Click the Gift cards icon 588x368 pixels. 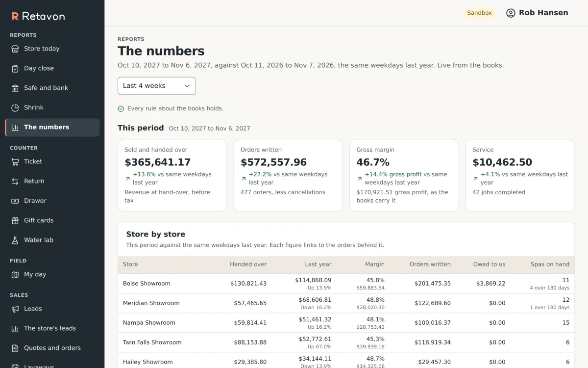tap(15, 220)
